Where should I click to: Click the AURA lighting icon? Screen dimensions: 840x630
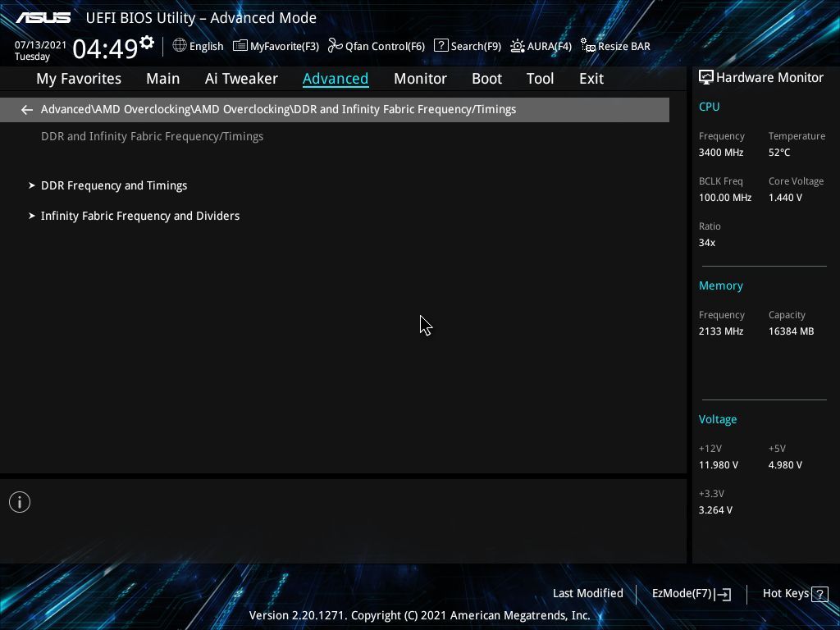518,46
